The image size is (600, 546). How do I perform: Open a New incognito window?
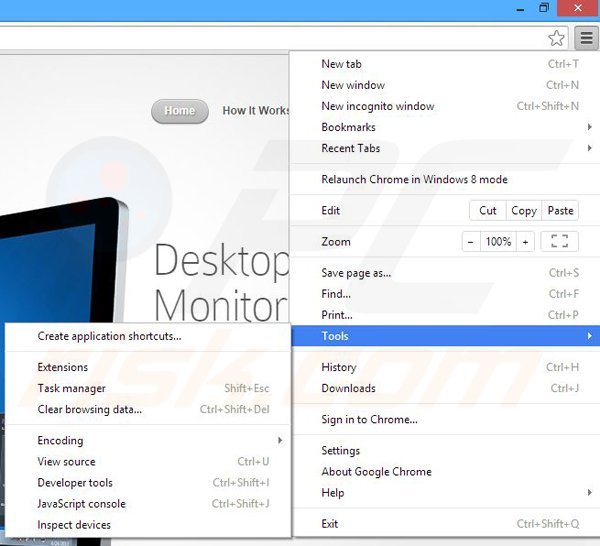click(378, 106)
